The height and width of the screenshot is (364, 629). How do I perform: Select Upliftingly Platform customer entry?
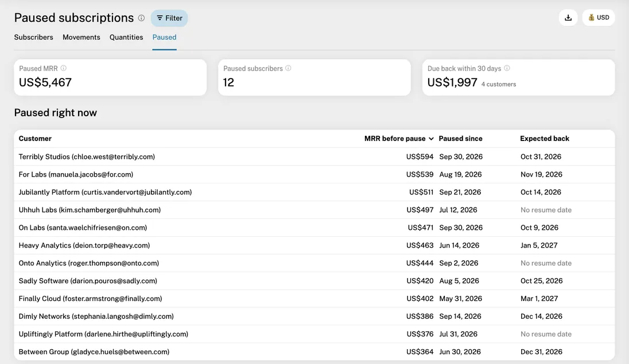click(x=314, y=334)
